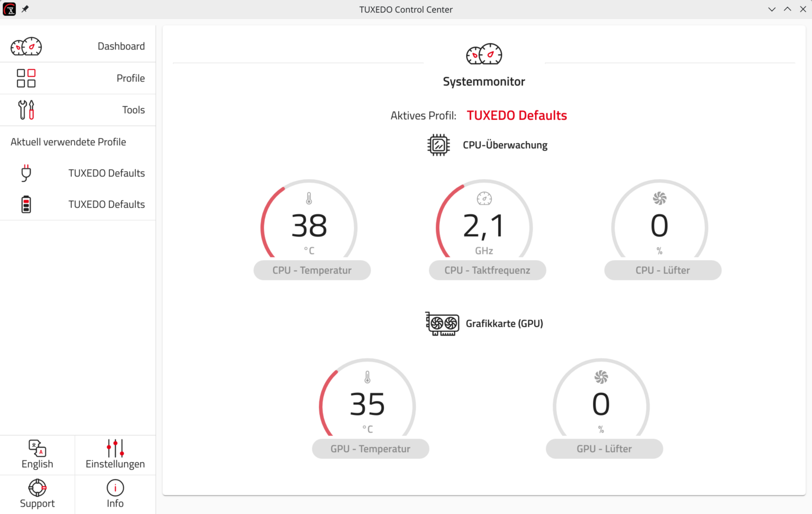The height and width of the screenshot is (514, 812).
Task: Click the CPU - Lüfter label
Action: [663, 270]
